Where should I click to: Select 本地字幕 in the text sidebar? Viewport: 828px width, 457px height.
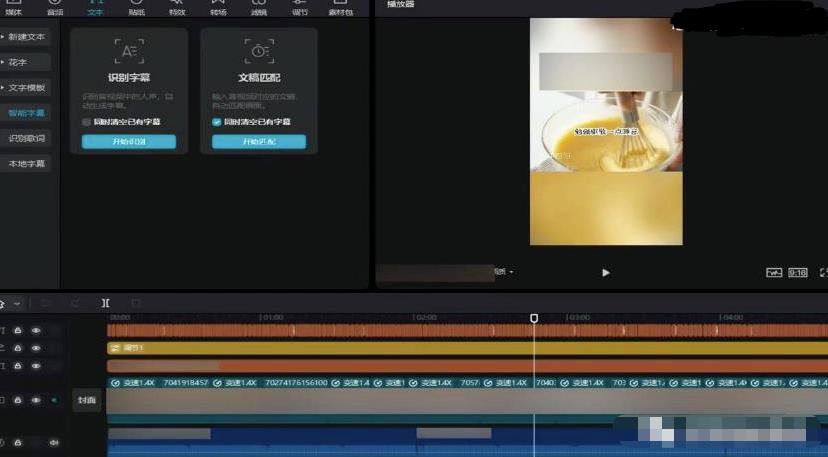click(27, 163)
